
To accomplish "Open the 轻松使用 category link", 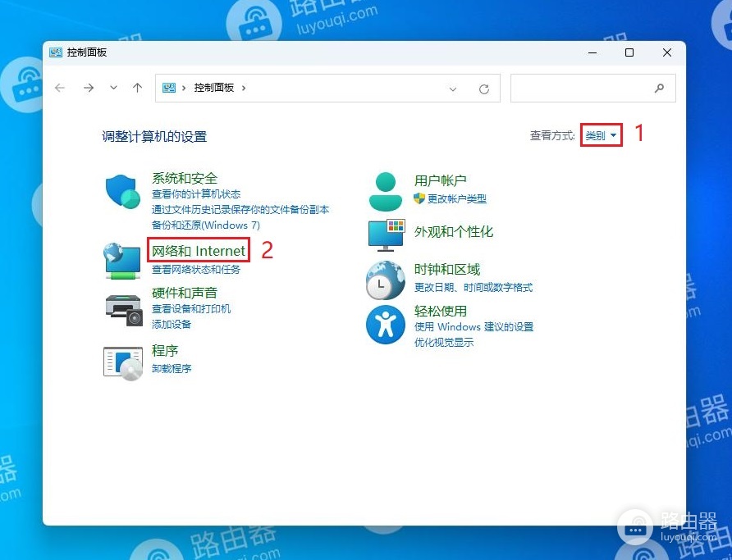I will click(440, 311).
